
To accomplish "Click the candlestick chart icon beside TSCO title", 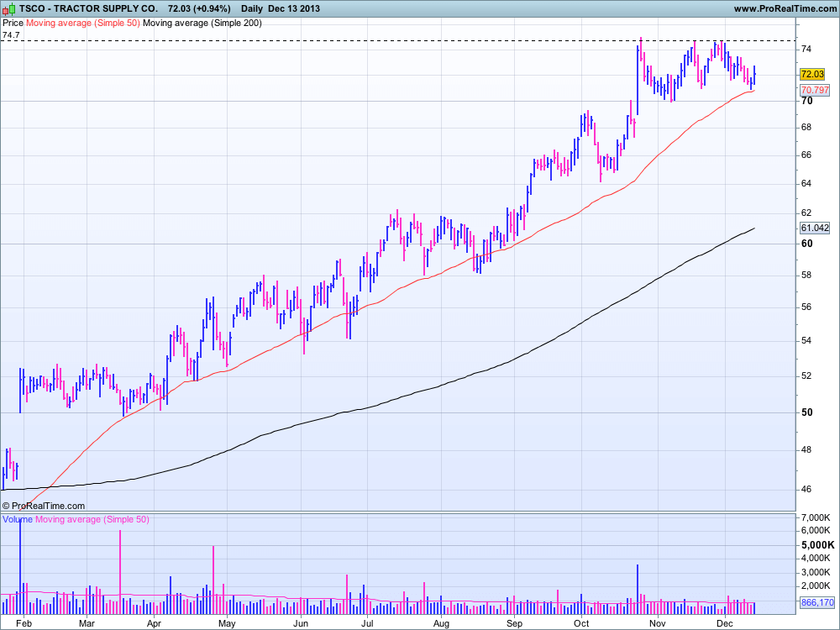I will (x=9, y=8).
